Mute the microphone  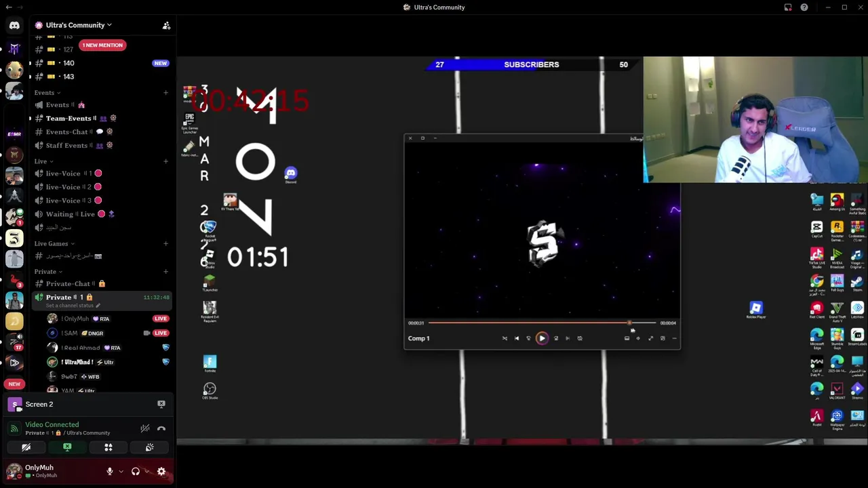click(110, 472)
